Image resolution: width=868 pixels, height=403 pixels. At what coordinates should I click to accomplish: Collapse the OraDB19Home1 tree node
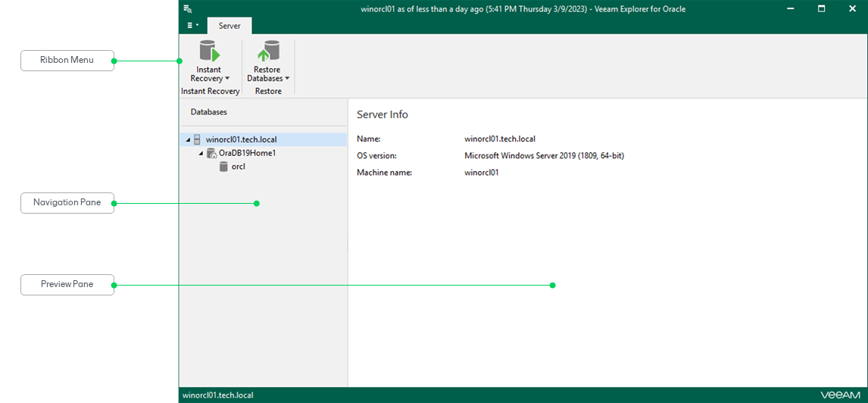pos(201,153)
